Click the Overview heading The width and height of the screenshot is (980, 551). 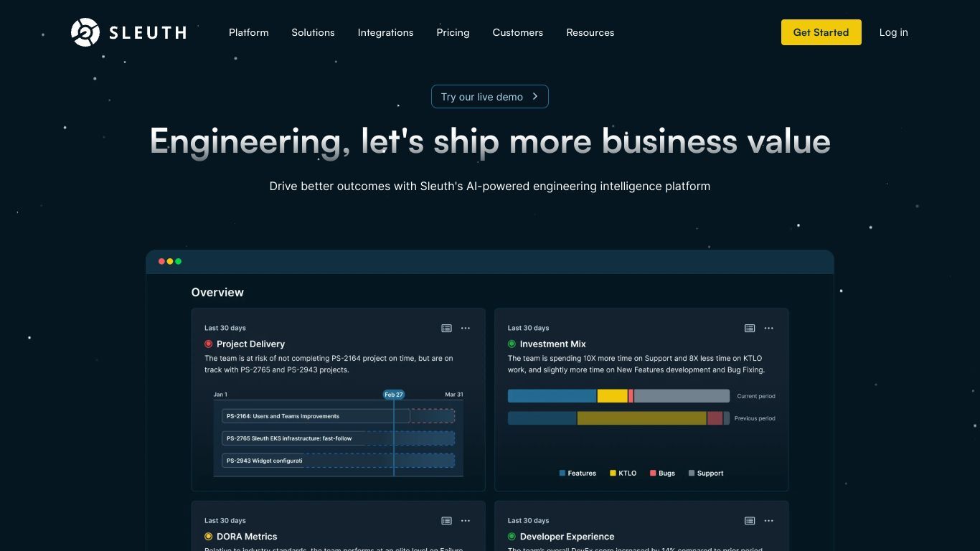[x=217, y=292]
